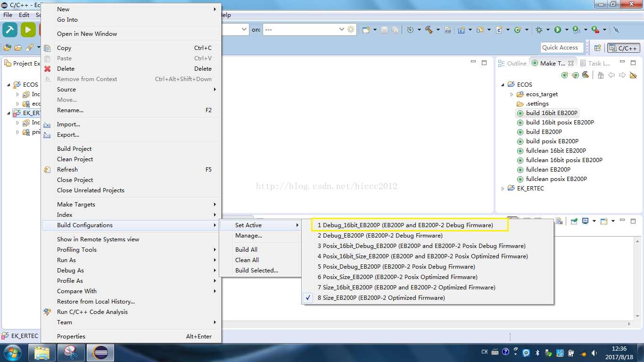Open the Make Targets submenu
Image resolution: width=644 pixels, height=362 pixels.
[132, 204]
